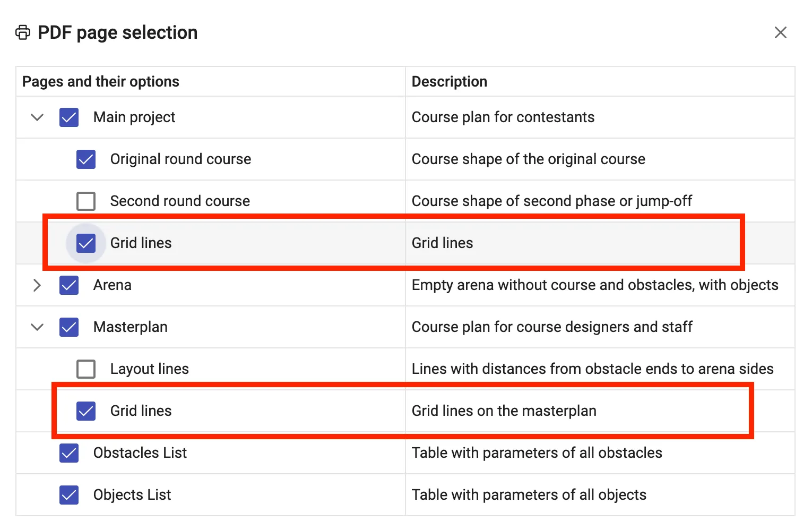Untick Grid lines checkbox under Masterplan

point(86,411)
